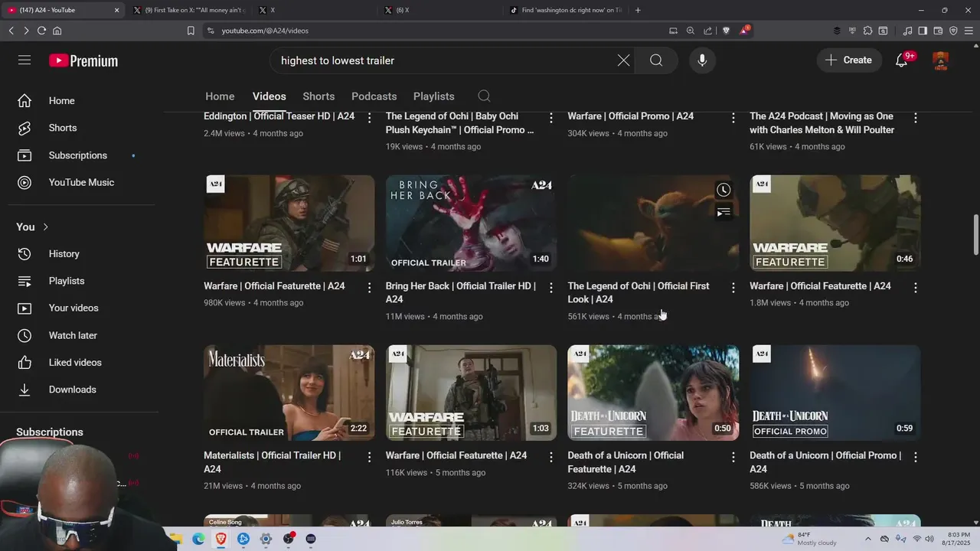The width and height of the screenshot is (980, 551).
Task: Open the YouTube guide hamburger menu
Action: coord(24,60)
